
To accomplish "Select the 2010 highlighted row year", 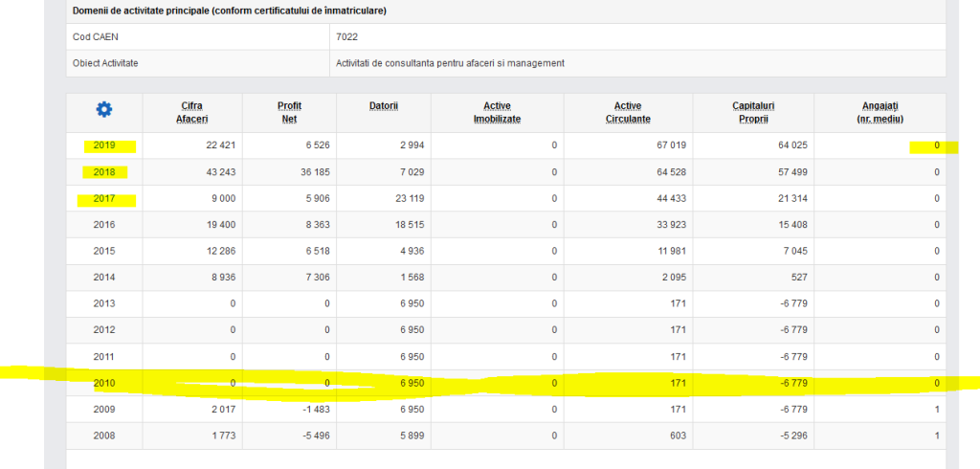I will (104, 383).
